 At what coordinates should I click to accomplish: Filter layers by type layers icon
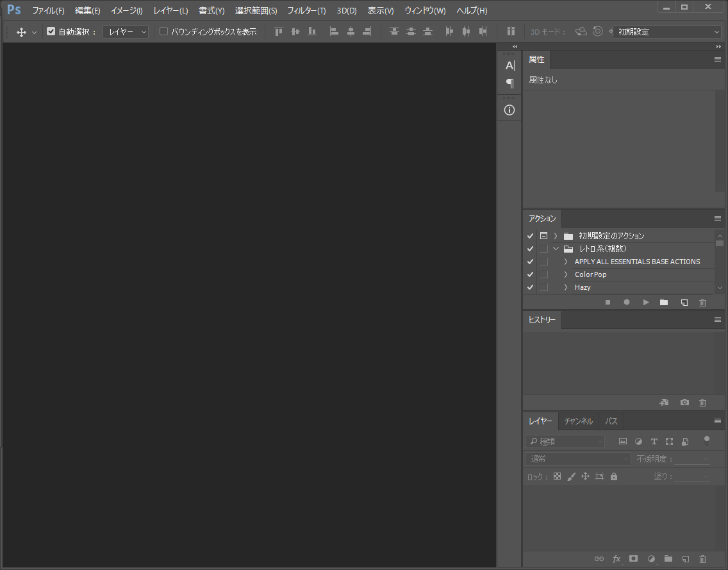click(x=654, y=441)
